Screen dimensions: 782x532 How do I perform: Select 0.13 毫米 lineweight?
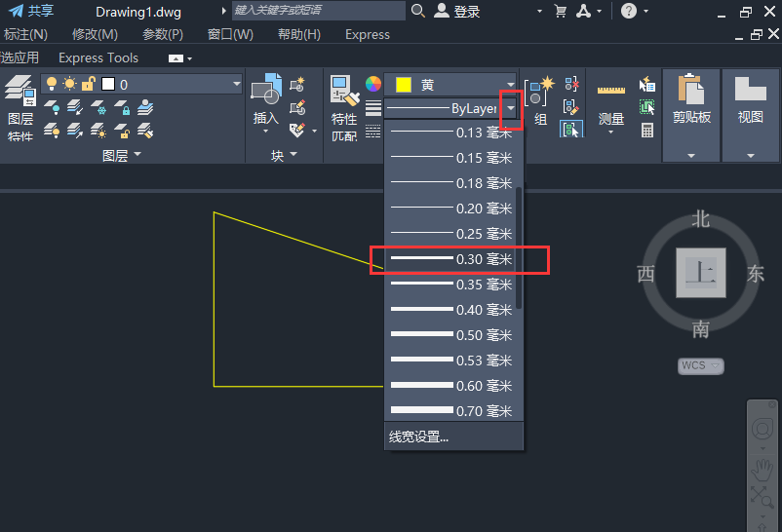click(x=453, y=133)
